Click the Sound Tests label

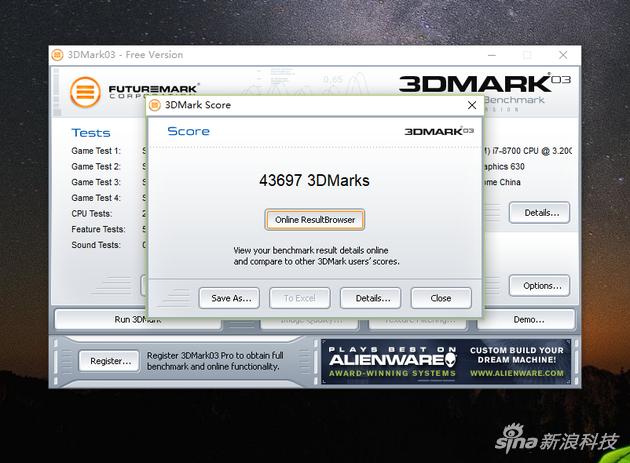(x=96, y=245)
